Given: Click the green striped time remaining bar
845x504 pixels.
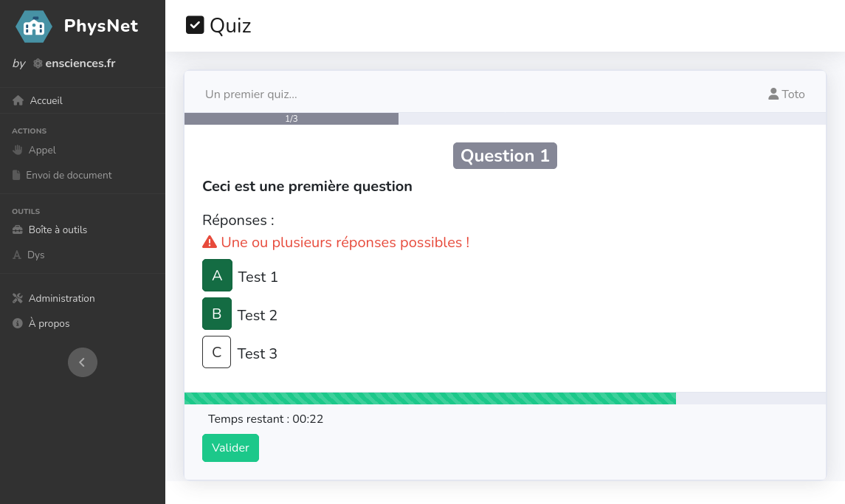Looking at the screenshot, I should [x=430, y=398].
